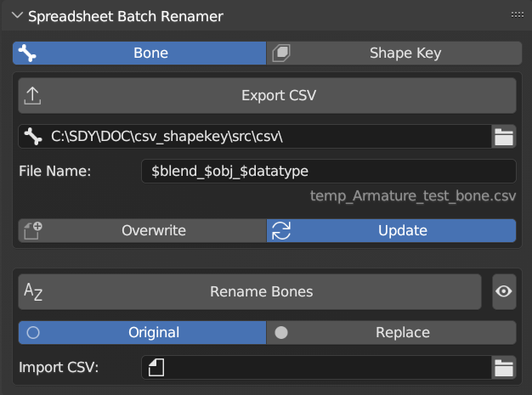Click the Overwrite new-file icon
532x395 pixels.
tap(32, 230)
